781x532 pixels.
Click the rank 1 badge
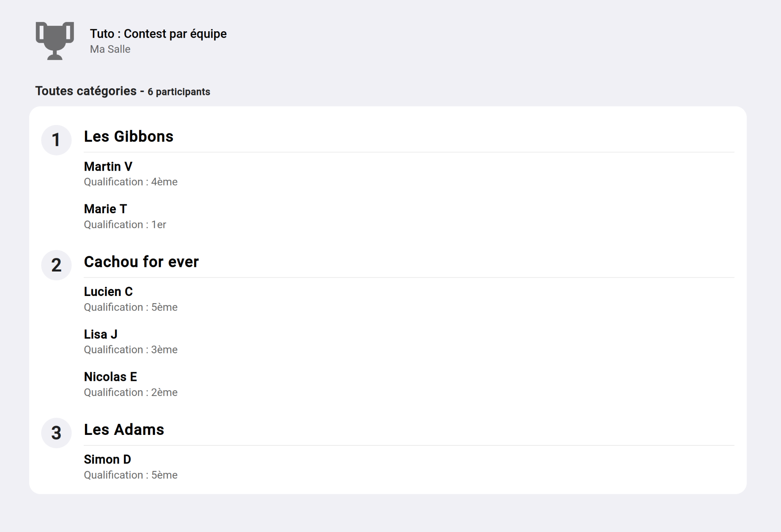(56, 140)
